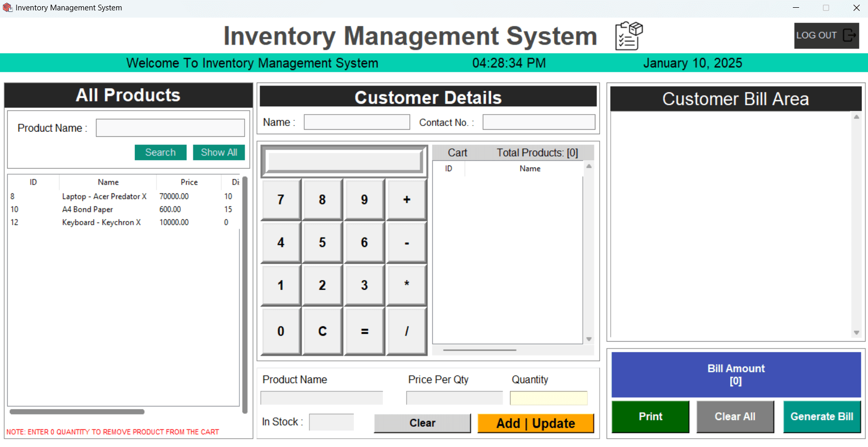This screenshot has height=447, width=868.
Task: Tap calculator key 8
Action: click(x=322, y=200)
